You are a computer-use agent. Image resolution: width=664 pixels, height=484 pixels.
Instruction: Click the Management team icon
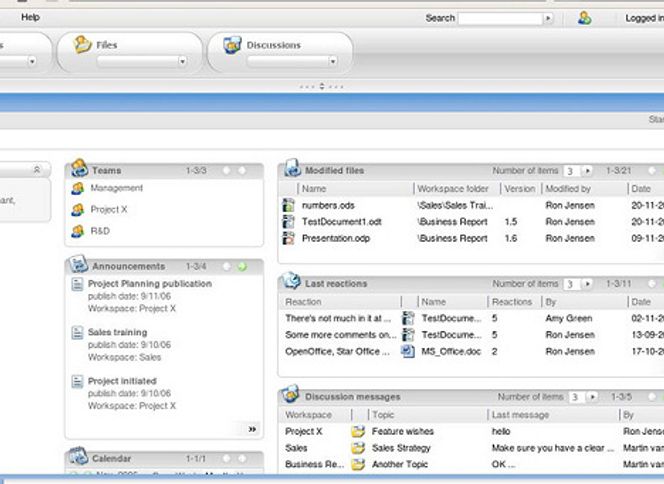(77, 188)
